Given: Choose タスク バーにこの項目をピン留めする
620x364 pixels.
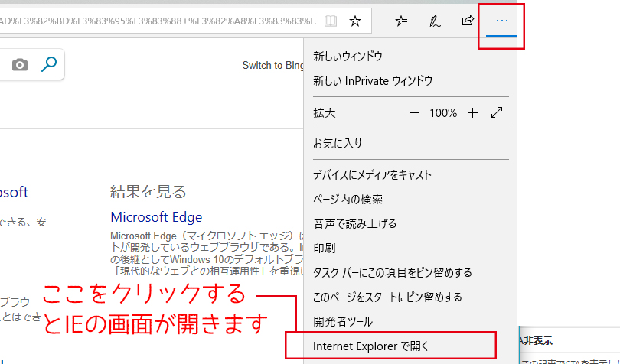Looking at the screenshot, I should coord(410,273).
